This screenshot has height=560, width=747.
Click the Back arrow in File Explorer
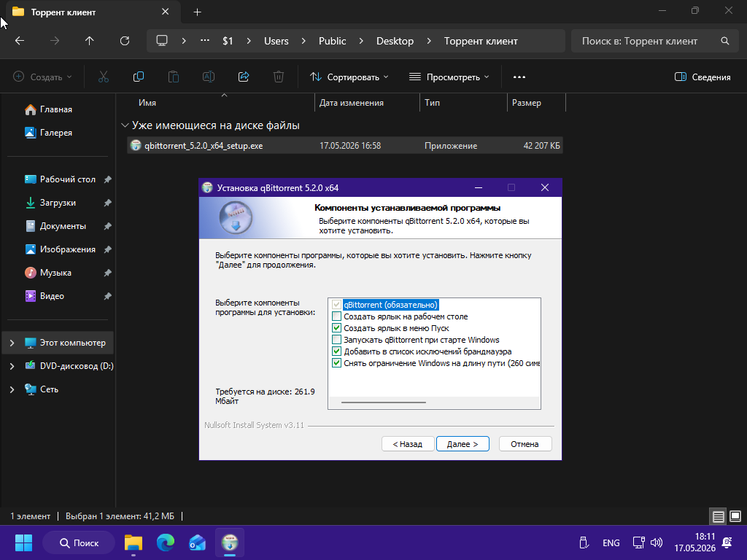[x=20, y=41]
